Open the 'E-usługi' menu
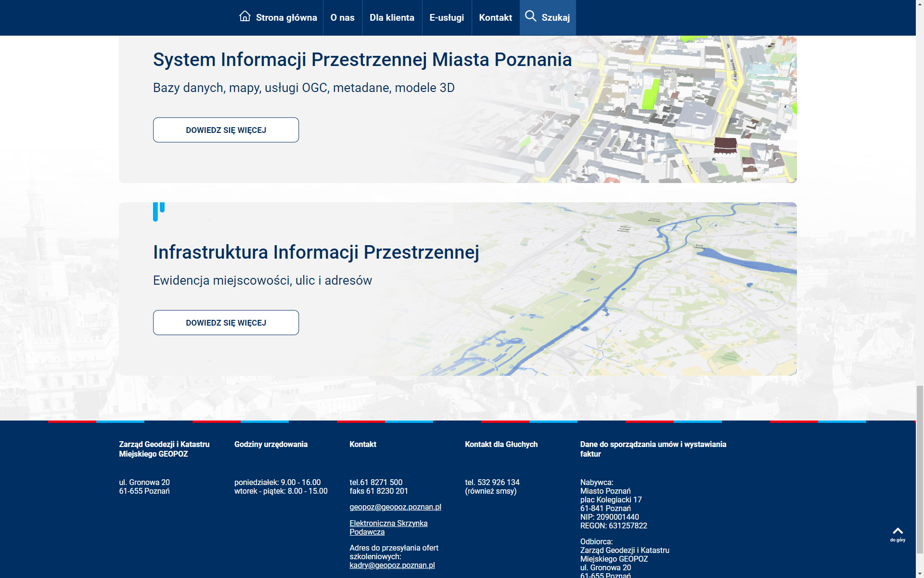 tap(447, 18)
